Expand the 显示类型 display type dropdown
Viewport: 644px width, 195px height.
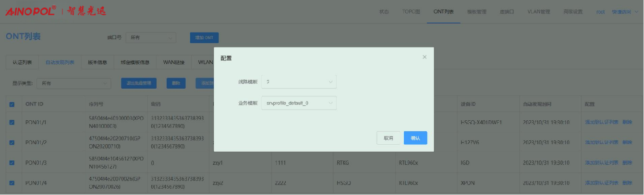pos(73,83)
